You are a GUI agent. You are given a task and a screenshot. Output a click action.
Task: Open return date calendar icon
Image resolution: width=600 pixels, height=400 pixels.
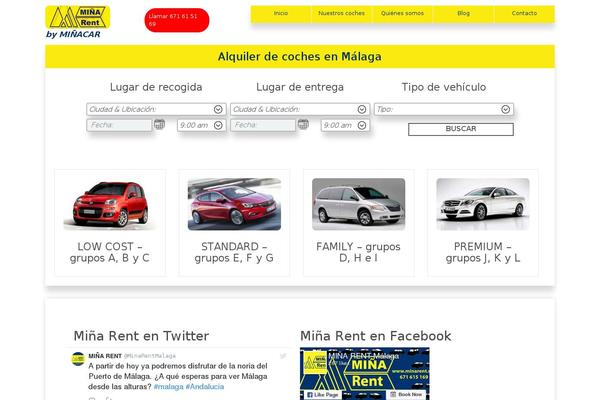coord(303,124)
